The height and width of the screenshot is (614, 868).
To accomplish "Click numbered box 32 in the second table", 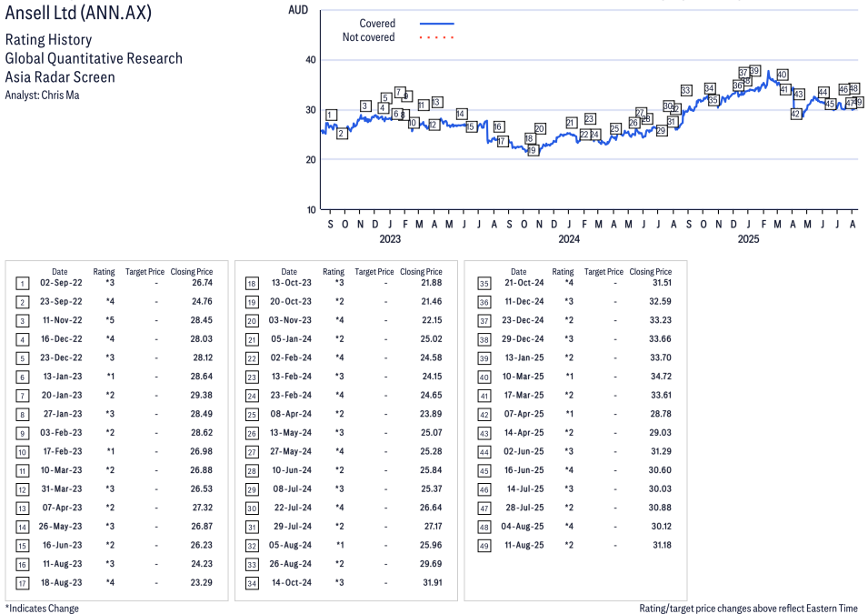I will (252, 546).
